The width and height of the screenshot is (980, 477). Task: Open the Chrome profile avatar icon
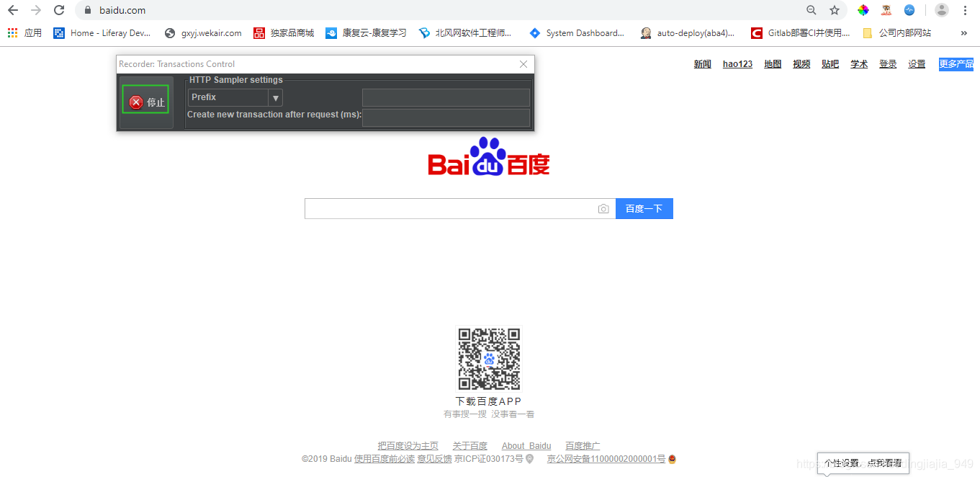942,10
